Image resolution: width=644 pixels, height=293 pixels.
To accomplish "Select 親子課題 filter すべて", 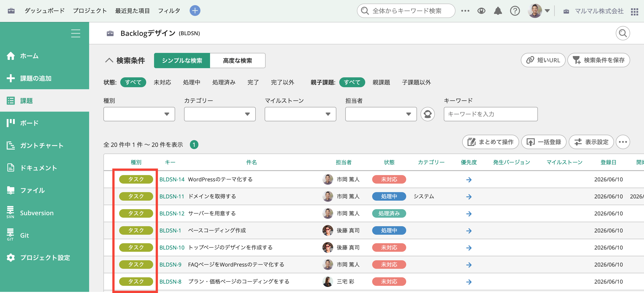I will pyautogui.click(x=352, y=82).
